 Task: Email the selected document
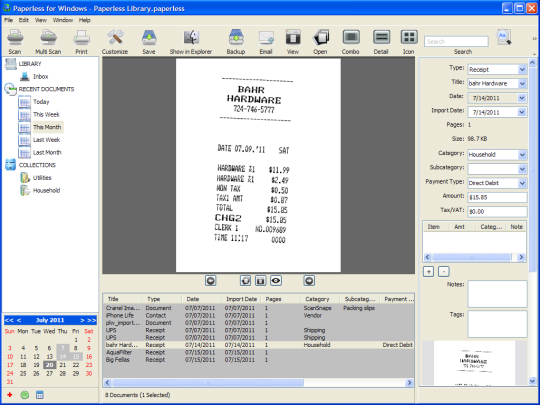(266, 38)
